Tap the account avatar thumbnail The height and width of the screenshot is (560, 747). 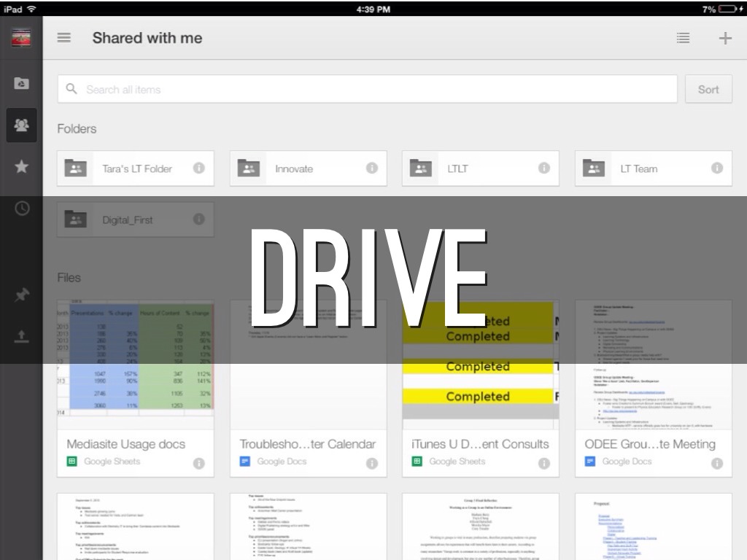click(21, 38)
